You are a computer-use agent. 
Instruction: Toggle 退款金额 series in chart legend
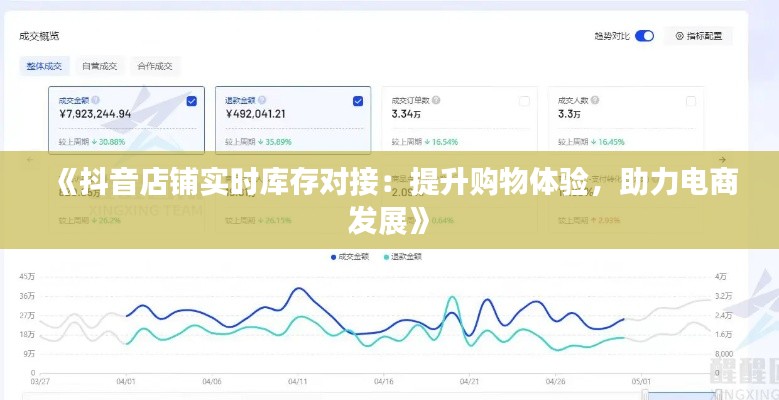pyautogui.click(x=403, y=257)
